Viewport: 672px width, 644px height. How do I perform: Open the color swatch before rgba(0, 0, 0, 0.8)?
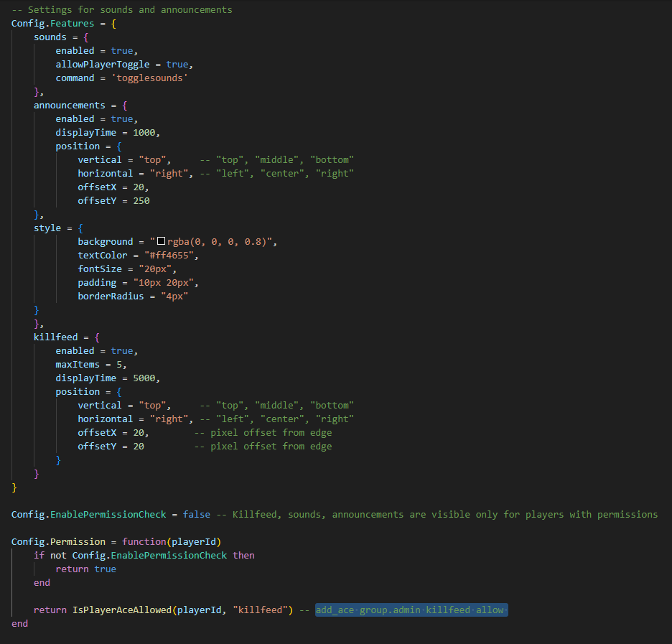coord(161,241)
